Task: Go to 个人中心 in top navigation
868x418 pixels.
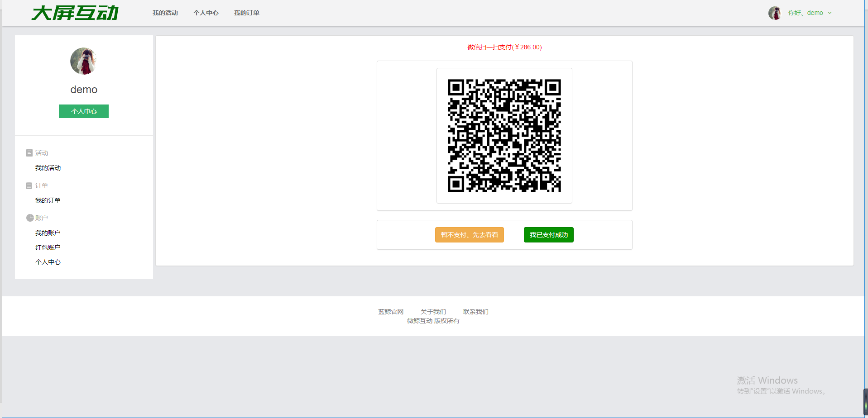Action: click(x=206, y=13)
